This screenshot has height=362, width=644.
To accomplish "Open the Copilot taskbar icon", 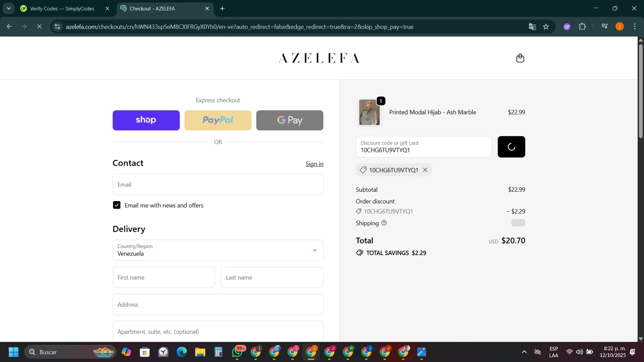I will (126, 352).
